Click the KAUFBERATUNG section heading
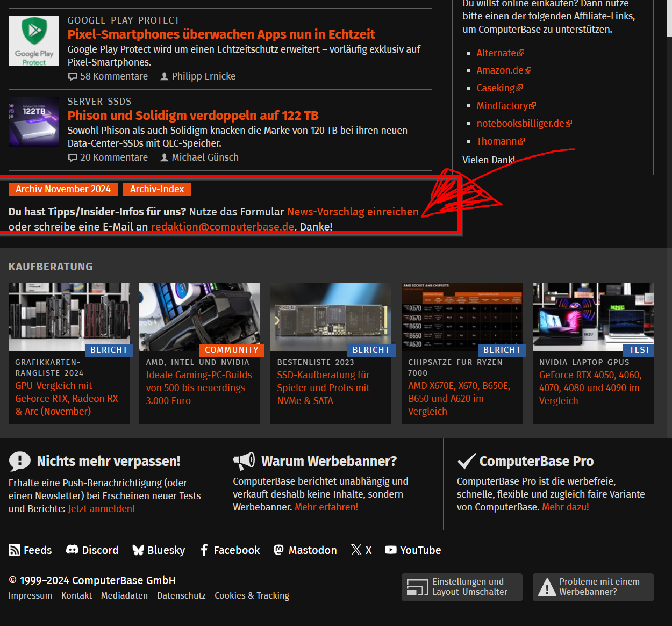Screen dimensions: 672x626 (51, 267)
